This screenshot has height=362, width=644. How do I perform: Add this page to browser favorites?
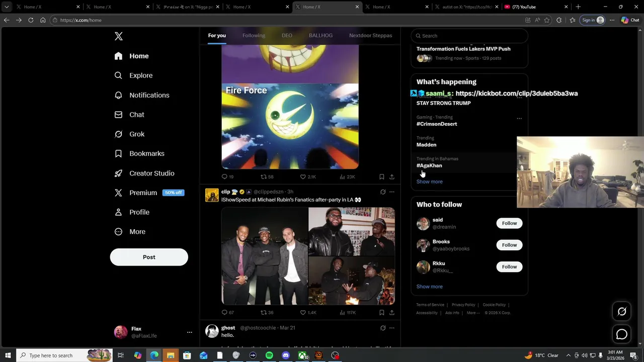pos(547,20)
